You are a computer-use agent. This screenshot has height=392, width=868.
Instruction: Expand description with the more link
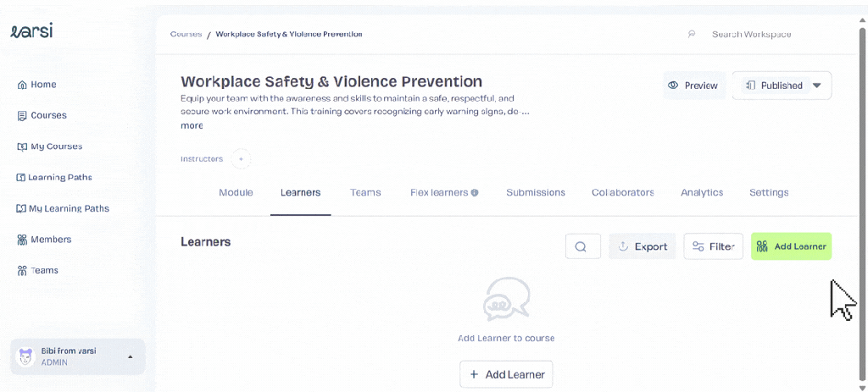[192, 125]
